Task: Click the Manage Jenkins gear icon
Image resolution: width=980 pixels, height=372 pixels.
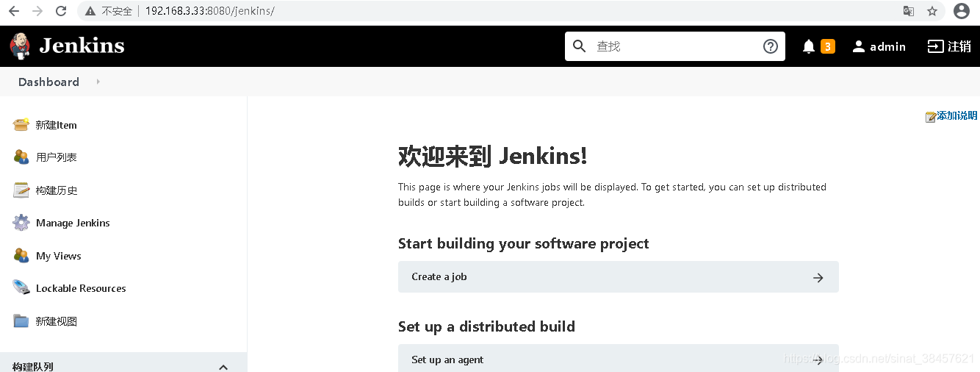Action: point(21,222)
